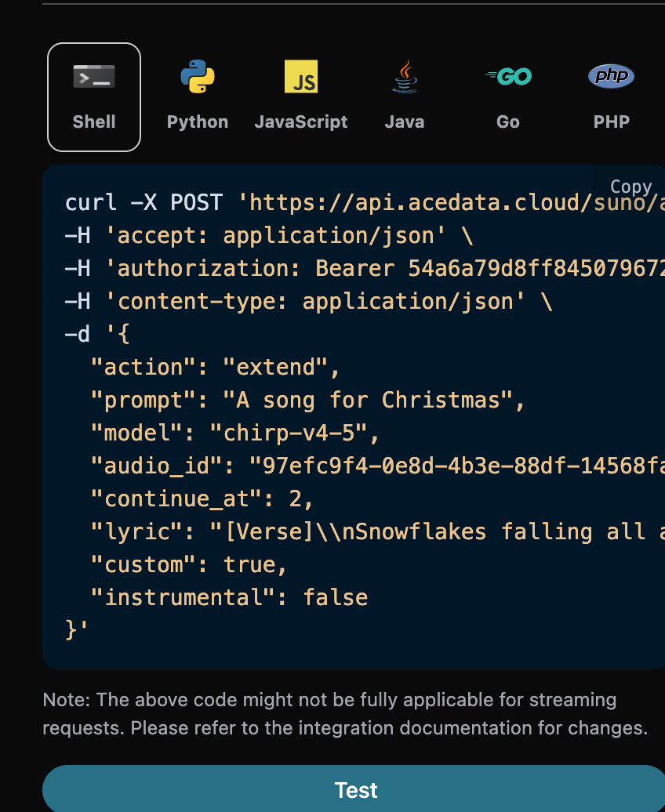Click the PHP oval logo icon
This screenshot has height=812, width=665.
pos(612,77)
